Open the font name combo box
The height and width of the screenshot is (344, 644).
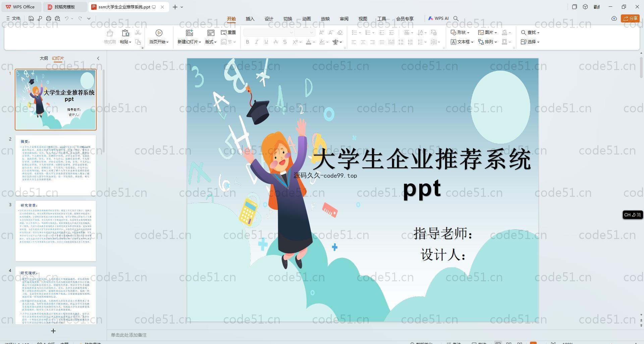269,33
